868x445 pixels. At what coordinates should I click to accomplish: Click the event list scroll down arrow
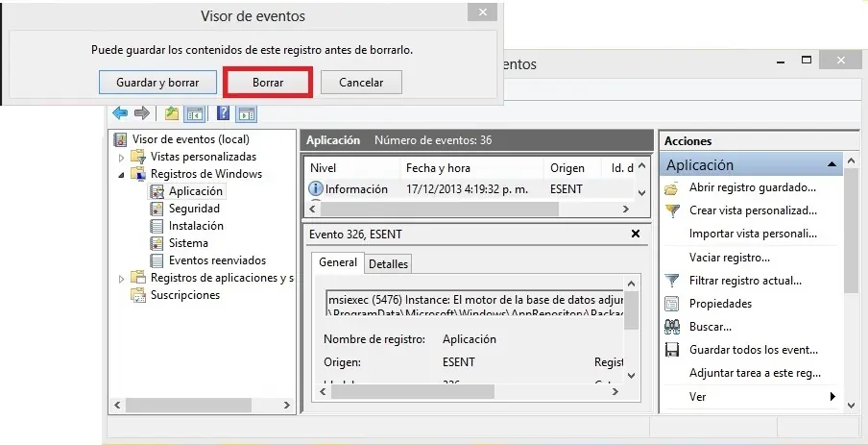(x=641, y=193)
